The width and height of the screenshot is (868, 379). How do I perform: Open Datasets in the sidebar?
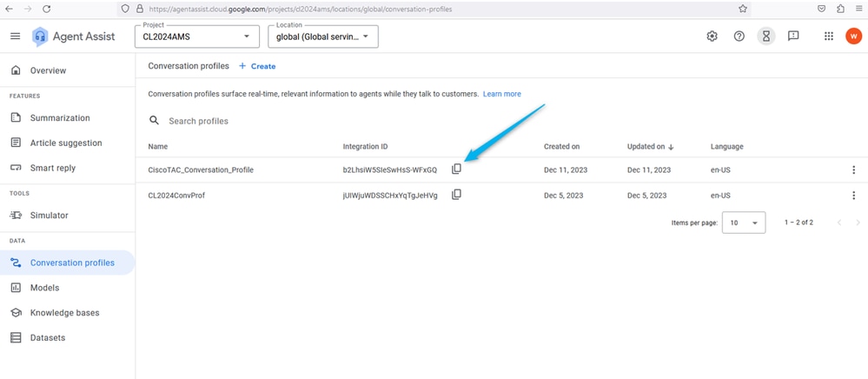(x=68, y=337)
